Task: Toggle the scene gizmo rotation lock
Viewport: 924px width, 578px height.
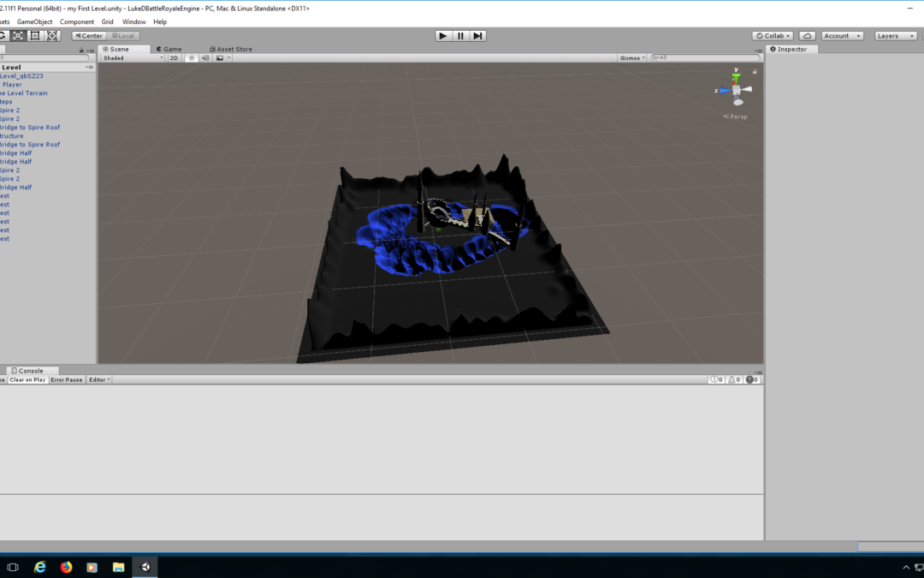Action: (x=755, y=71)
